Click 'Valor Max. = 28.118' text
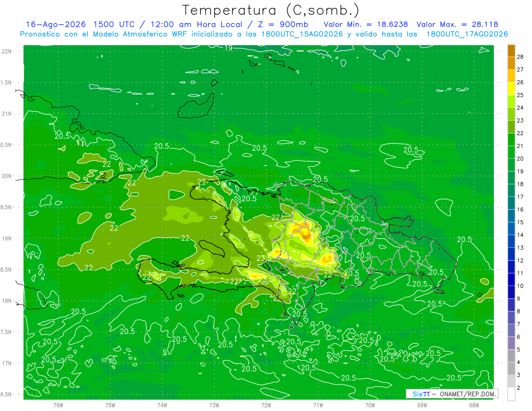 457,24
